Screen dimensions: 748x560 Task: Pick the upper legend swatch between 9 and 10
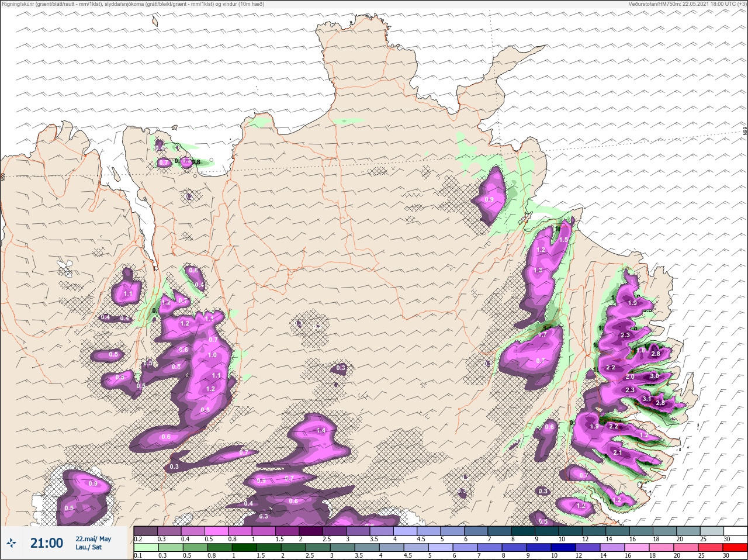click(548, 531)
